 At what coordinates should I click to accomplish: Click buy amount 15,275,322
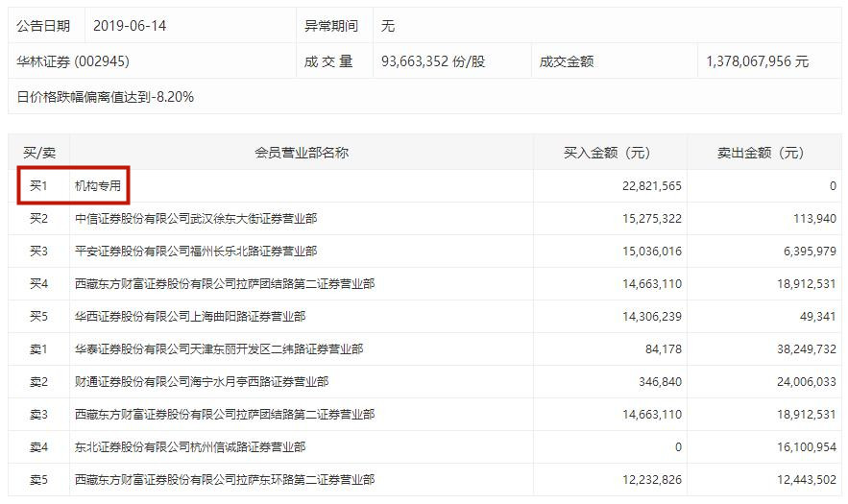pyautogui.click(x=652, y=219)
